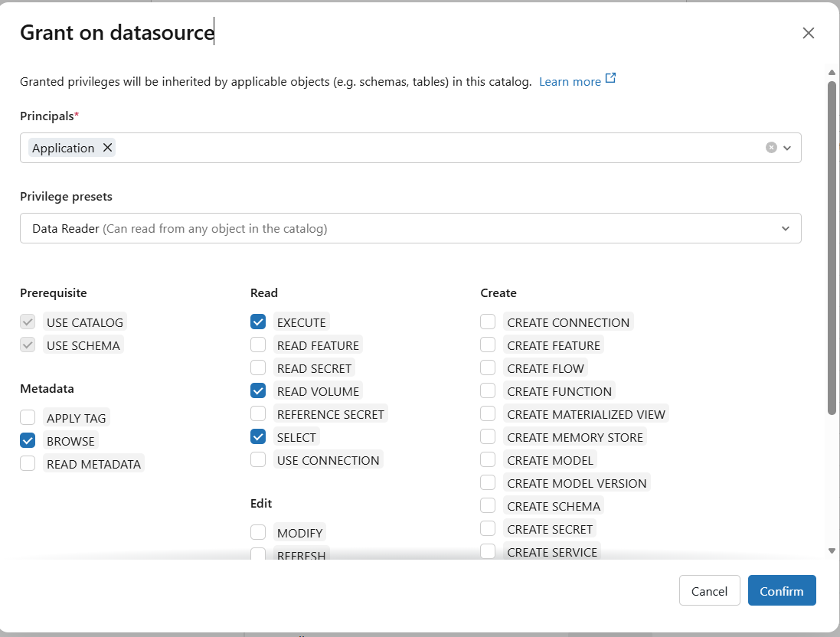Enable CREATE SCHEMA checkbox
This screenshot has height=637, width=840.
click(488, 505)
